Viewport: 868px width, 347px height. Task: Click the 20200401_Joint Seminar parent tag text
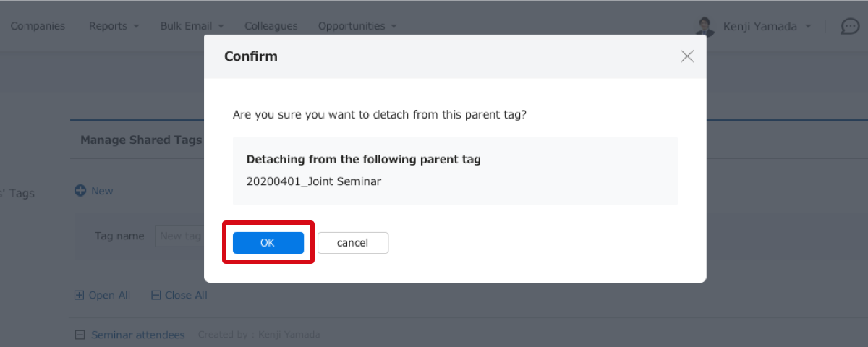(x=314, y=181)
